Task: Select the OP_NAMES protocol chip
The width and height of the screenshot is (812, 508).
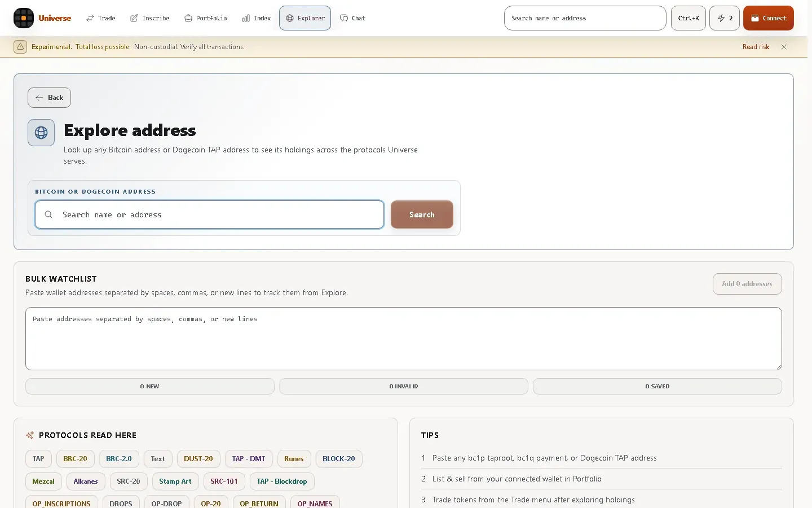Action: 315,502
